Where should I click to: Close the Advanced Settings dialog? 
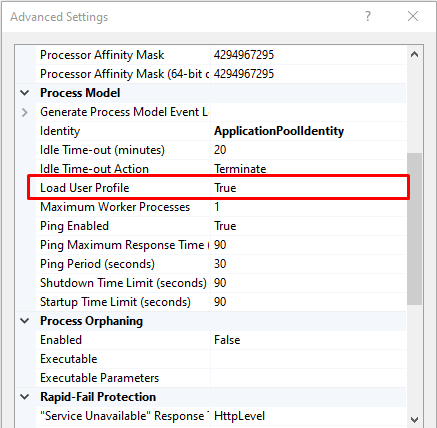(413, 16)
